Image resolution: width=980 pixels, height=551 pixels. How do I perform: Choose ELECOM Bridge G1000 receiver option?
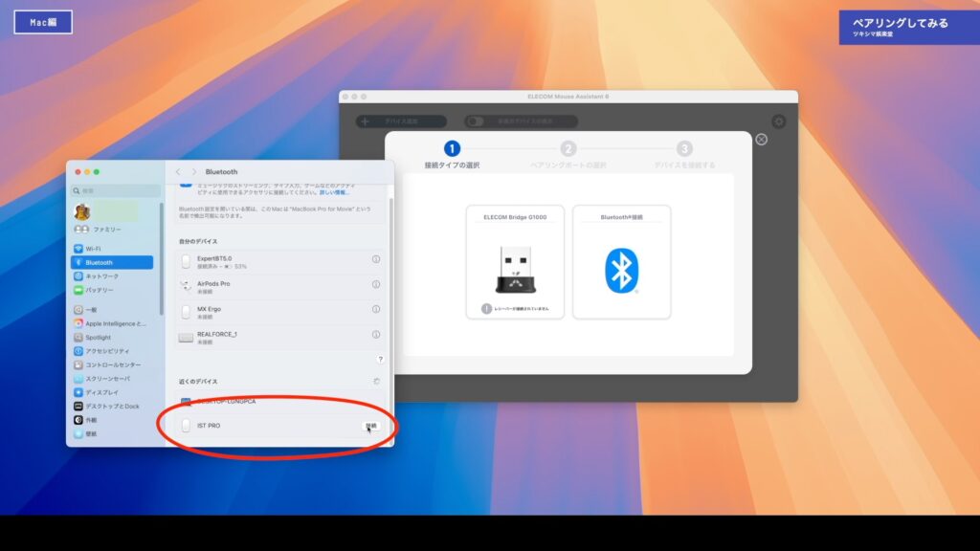click(515, 262)
